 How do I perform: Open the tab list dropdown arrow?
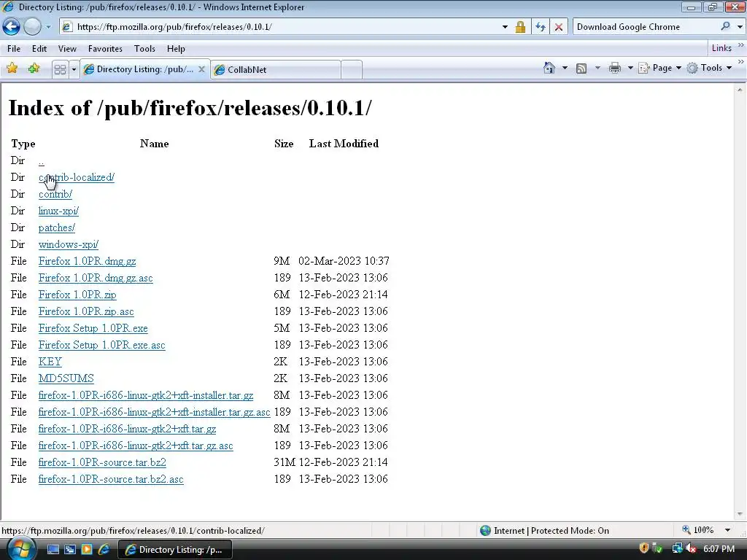(x=74, y=69)
